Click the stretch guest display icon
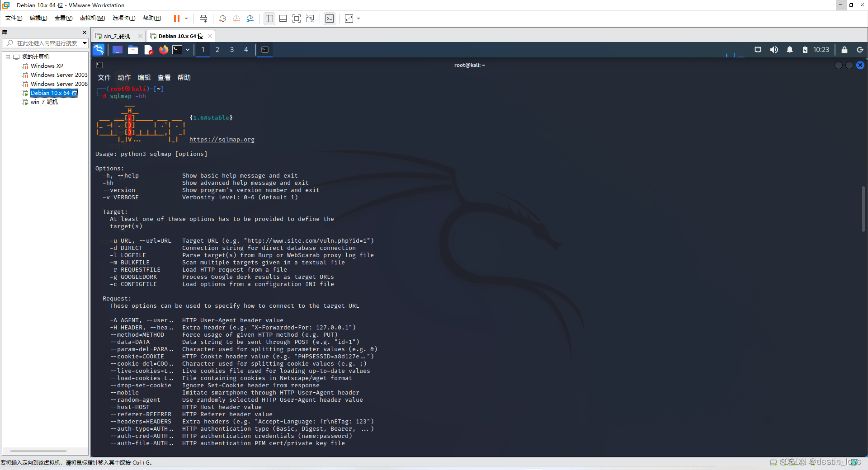Image resolution: width=868 pixels, height=470 pixels. 349,19
